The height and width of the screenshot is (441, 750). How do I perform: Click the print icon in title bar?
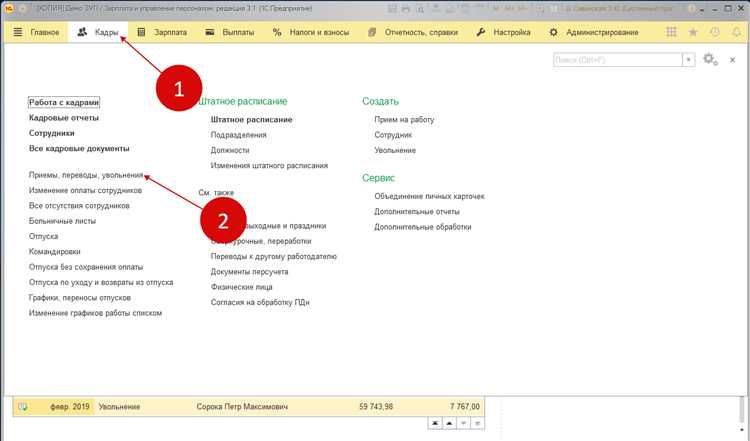click(x=406, y=9)
